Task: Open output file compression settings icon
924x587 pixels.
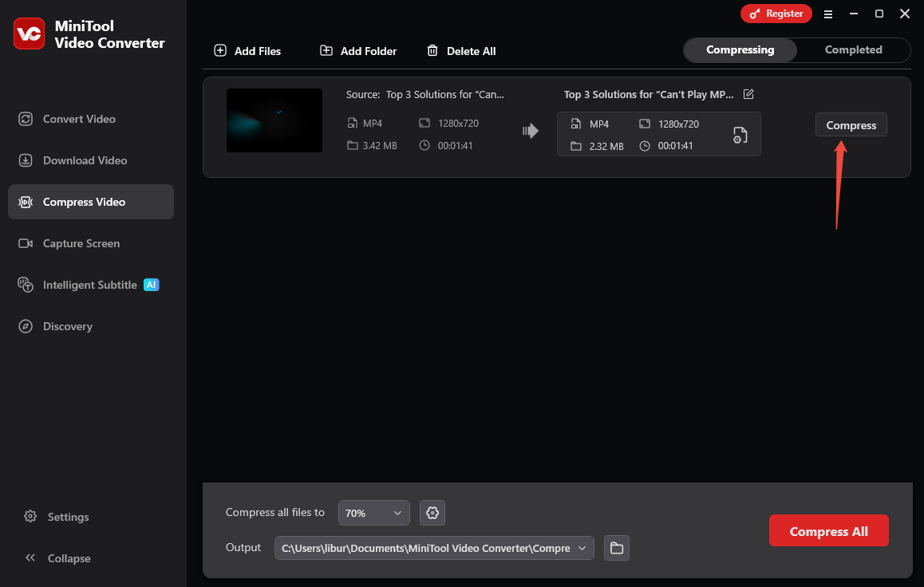Action: tap(740, 136)
